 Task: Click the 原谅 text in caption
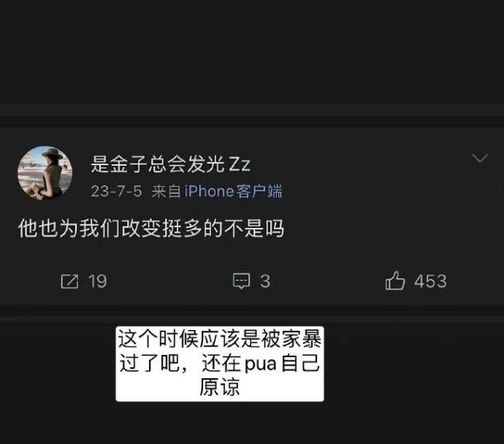click(x=219, y=387)
